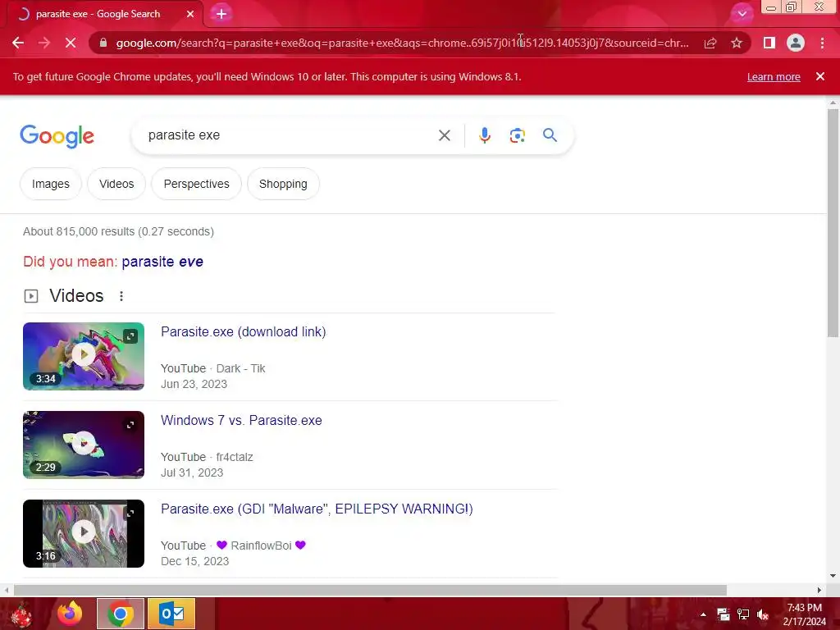This screenshot has height=630, width=840.
Task: Open Parasite.exe GDI Malware EPILEPSY WARNING video
Action: click(317, 509)
